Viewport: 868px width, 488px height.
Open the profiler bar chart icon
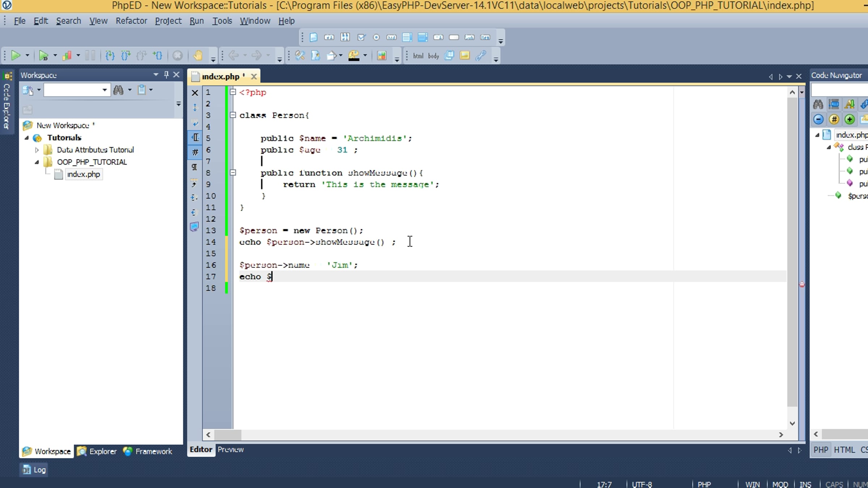coord(67,56)
